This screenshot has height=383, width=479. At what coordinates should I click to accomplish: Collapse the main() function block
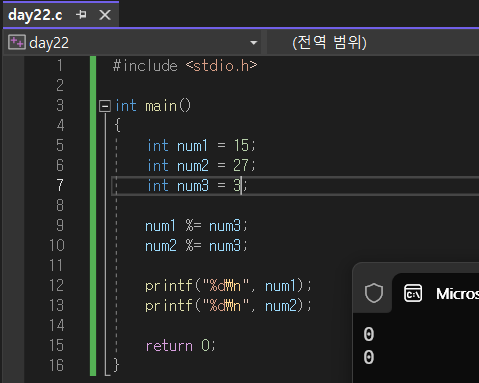click(x=105, y=106)
